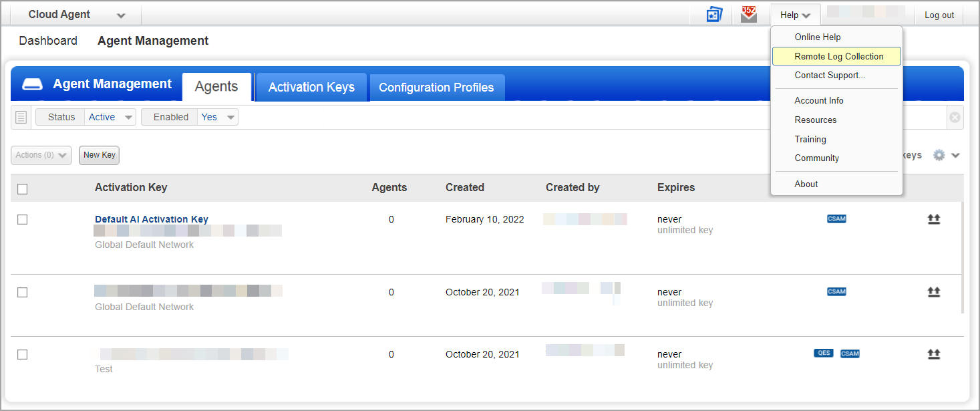Check the Default AI Activation Key row checkbox
Screen dimensions: 980x411
tap(22, 219)
